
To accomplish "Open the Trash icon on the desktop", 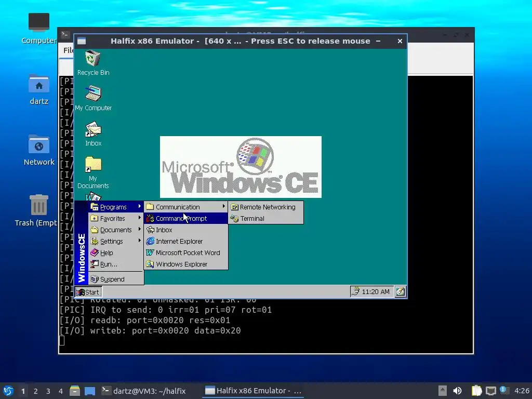I will point(38,210).
